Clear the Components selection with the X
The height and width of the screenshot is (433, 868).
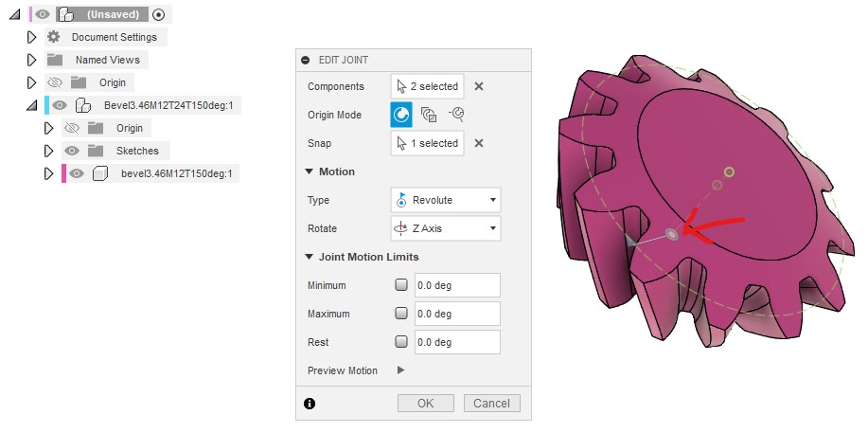coord(479,86)
